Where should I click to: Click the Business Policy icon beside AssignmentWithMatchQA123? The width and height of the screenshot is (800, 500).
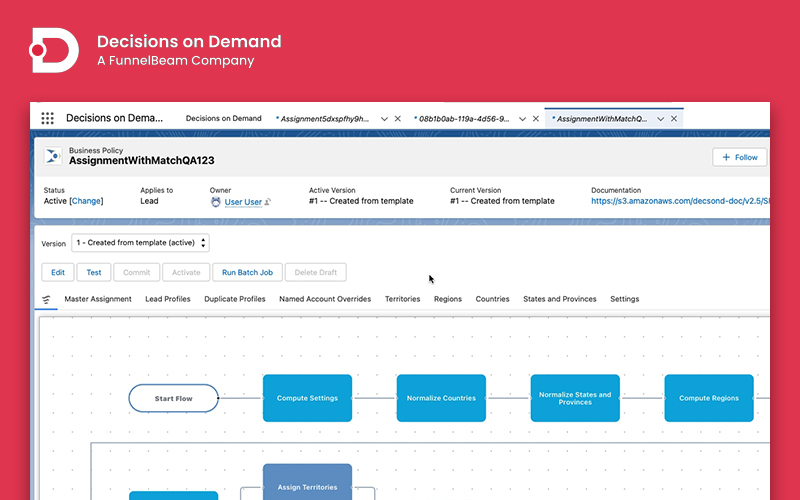[53, 156]
